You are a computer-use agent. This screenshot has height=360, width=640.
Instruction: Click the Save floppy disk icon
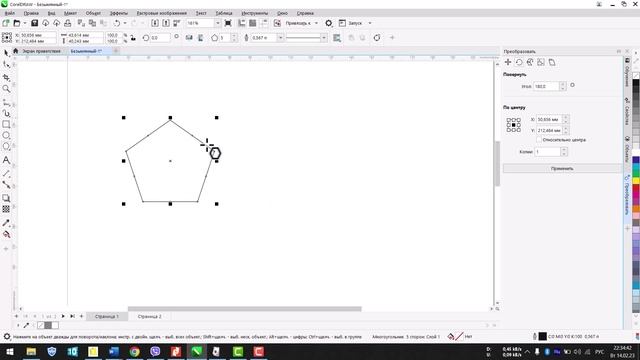coord(35,23)
